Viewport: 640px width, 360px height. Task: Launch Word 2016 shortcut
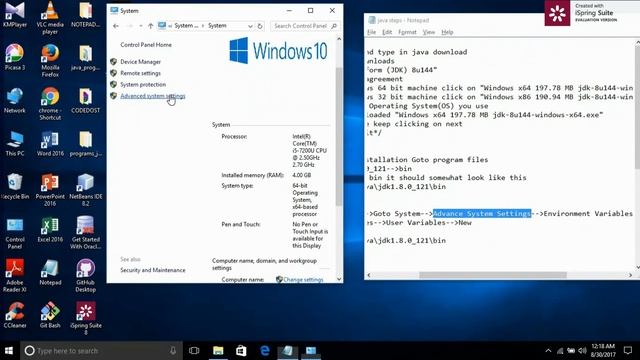(50, 144)
